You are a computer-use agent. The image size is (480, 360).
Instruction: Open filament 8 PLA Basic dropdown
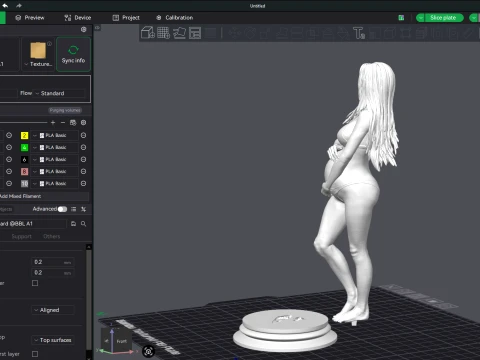(x=55, y=171)
